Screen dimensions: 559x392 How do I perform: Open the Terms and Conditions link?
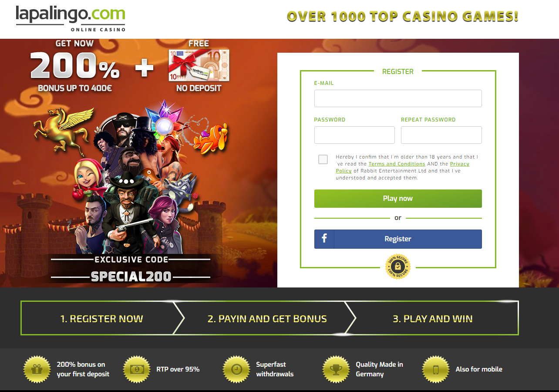tap(397, 164)
